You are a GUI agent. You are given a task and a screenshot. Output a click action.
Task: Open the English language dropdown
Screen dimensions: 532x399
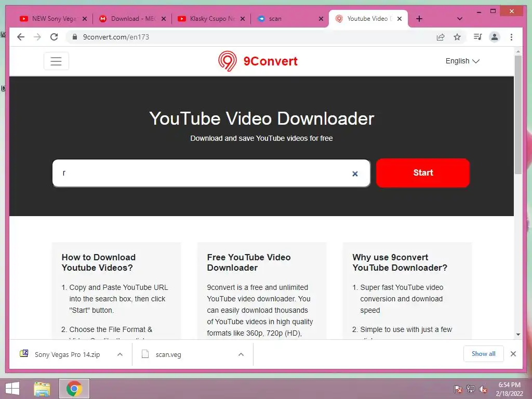(x=462, y=61)
